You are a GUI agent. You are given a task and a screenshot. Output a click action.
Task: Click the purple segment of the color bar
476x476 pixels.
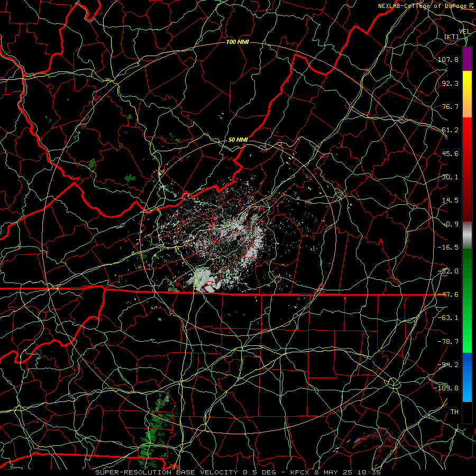click(x=467, y=59)
